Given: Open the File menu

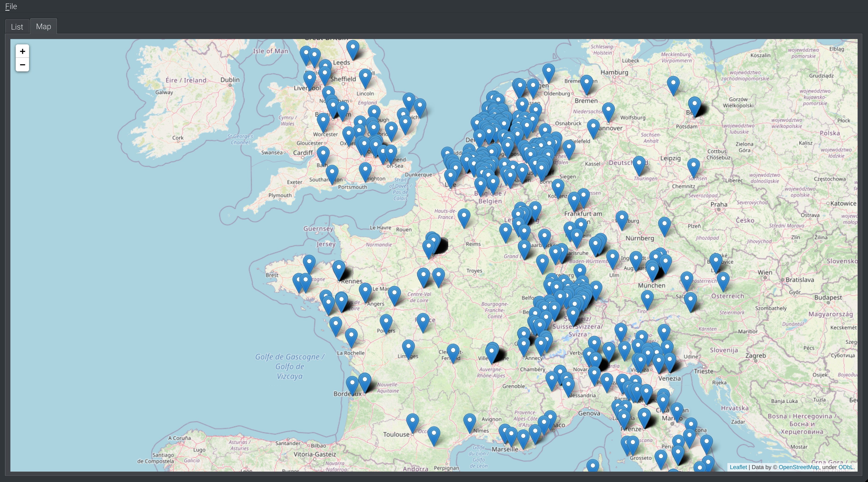Looking at the screenshot, I should click(11, 6).
